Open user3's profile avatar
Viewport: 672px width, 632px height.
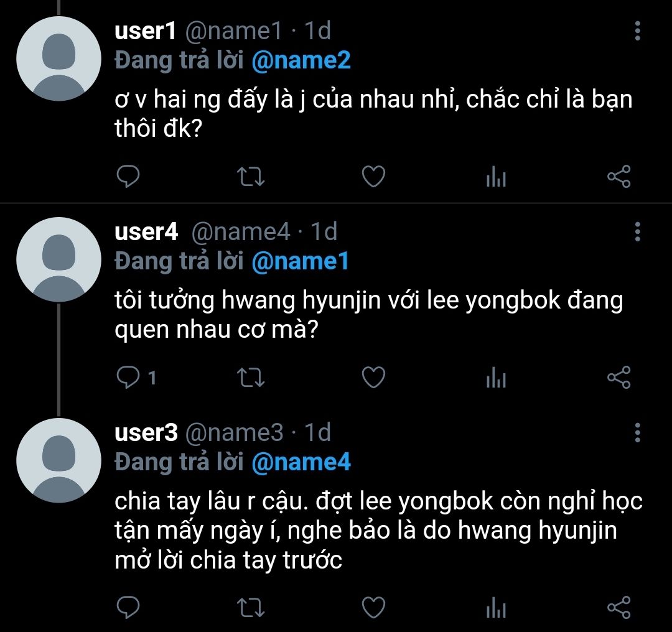[58, 460]
